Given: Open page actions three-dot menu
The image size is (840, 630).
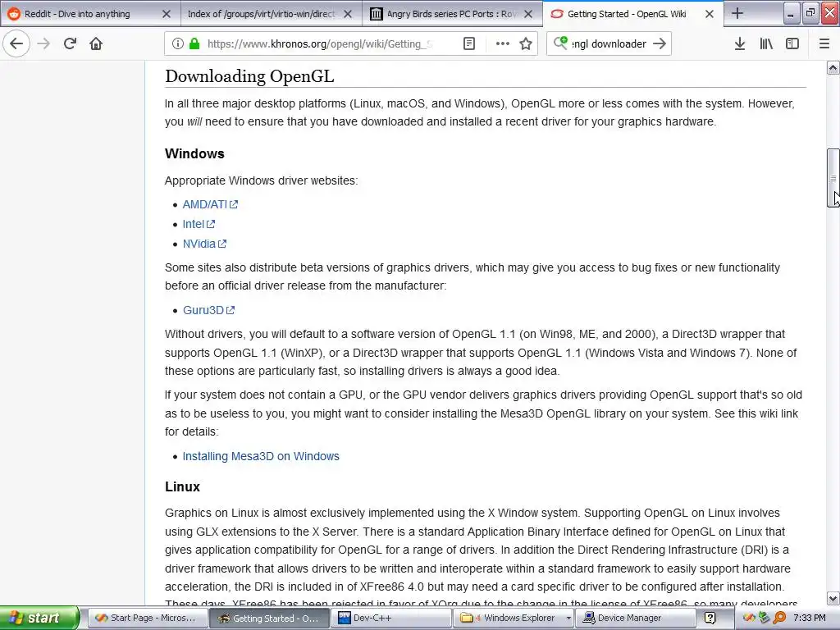Looking at the screenshot, I should (503, 43).
